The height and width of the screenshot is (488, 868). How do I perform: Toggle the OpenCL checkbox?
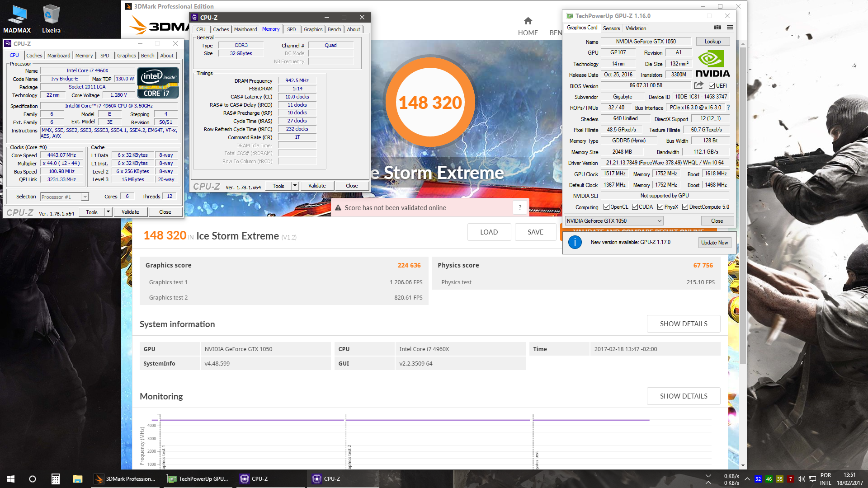coord(606,207)
